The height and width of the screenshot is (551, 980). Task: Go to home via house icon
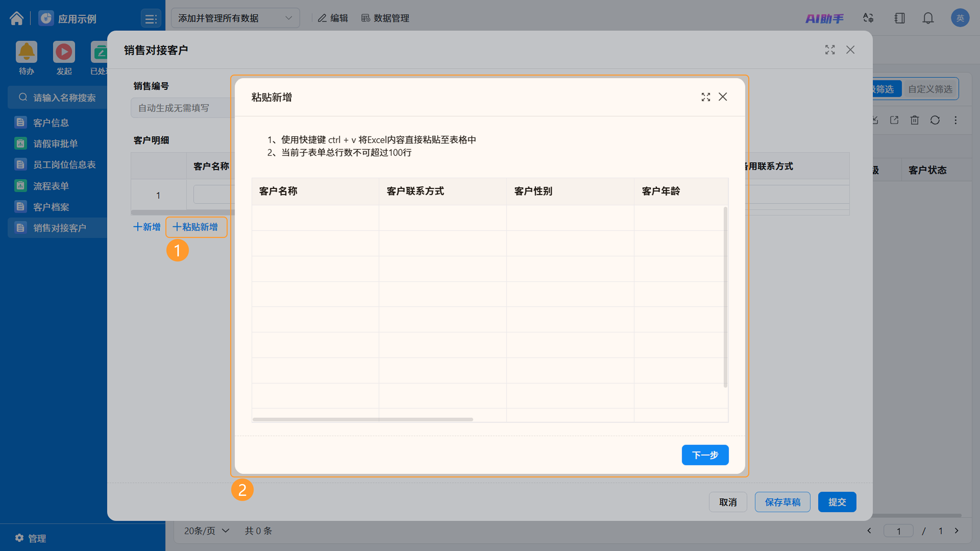16,18
